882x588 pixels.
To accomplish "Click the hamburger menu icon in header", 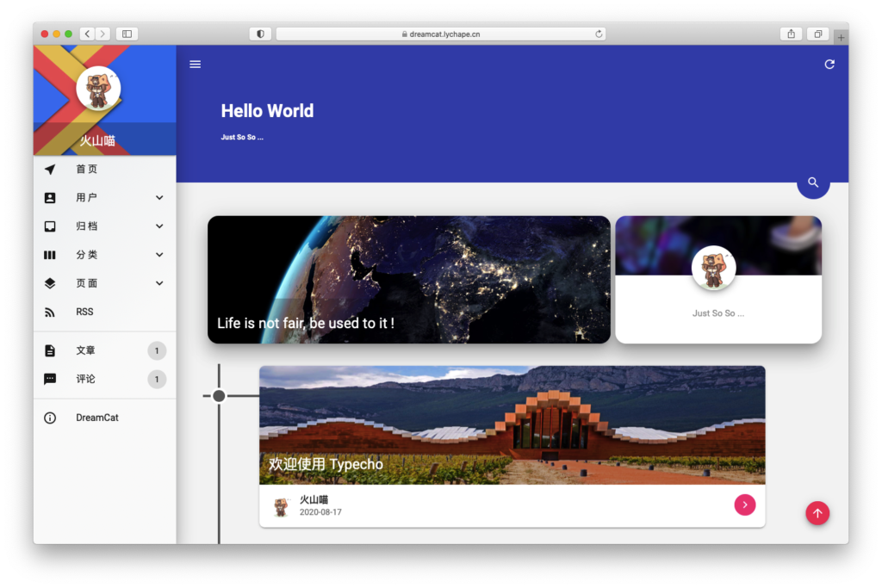I will tap(196, 65).
